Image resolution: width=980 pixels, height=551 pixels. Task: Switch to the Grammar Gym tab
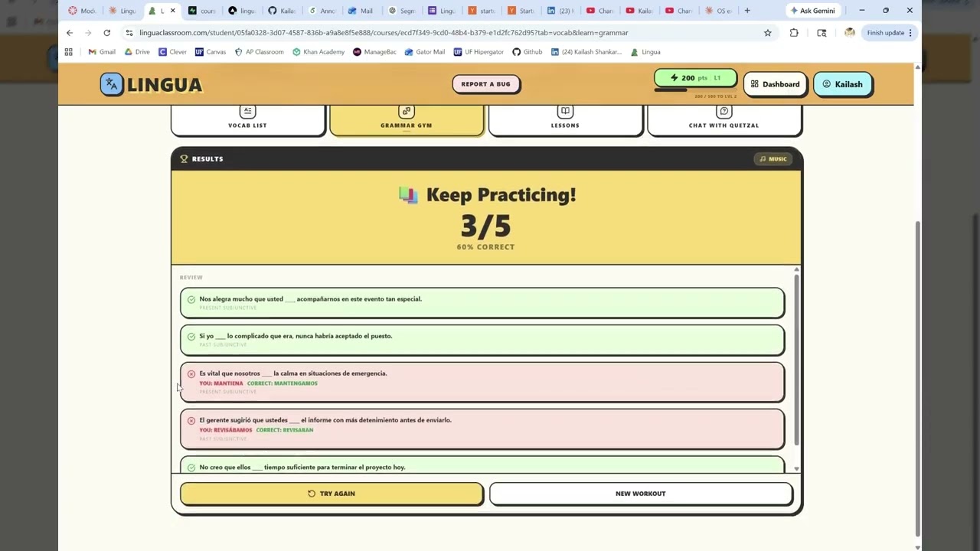coord(407,119)
